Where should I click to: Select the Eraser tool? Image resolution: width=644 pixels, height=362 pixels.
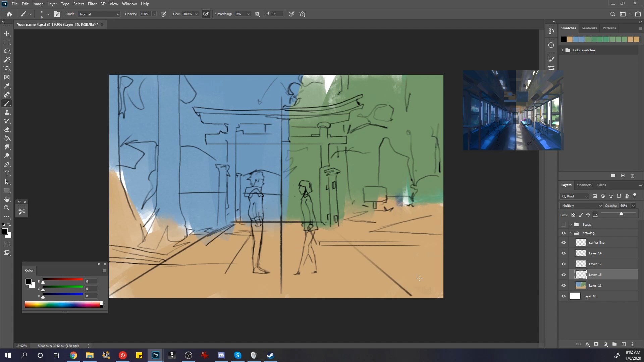(7, 129)
